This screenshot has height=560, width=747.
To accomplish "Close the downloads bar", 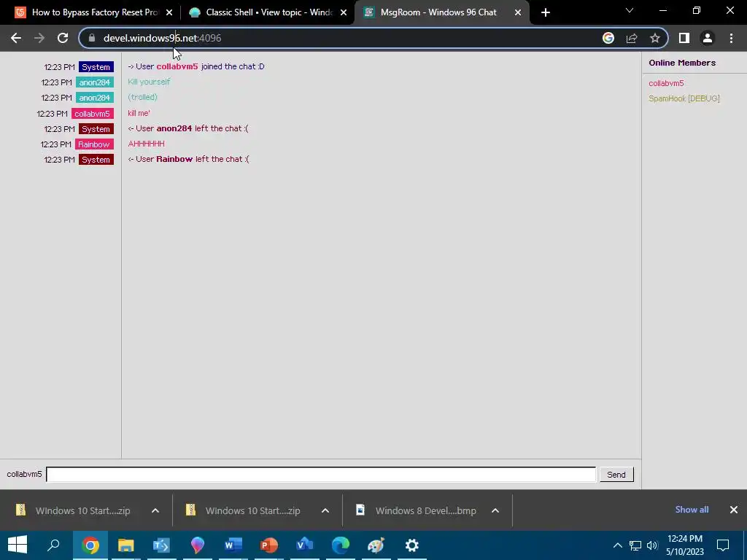I will point(734,510).
